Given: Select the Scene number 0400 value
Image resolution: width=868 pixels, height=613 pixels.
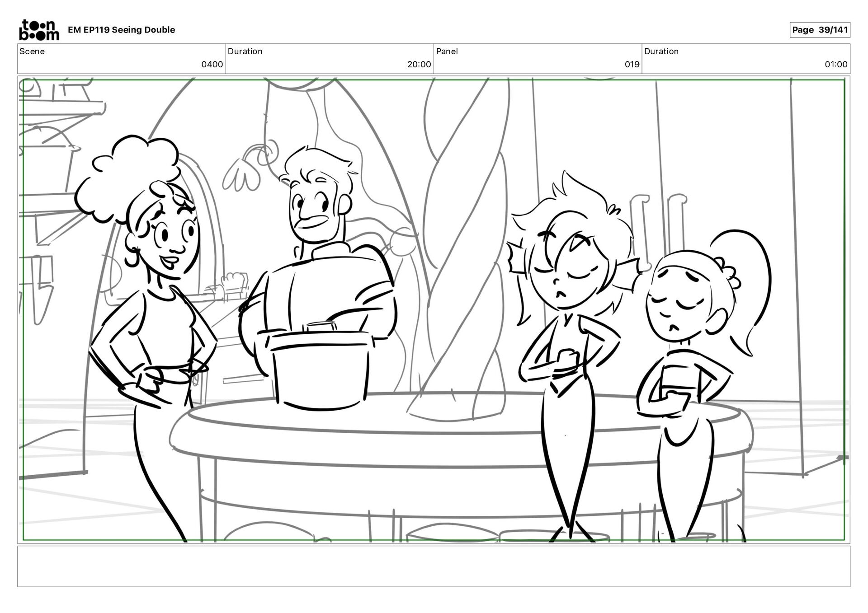Looking at the screenshot, I should pyautogui.click(x=212, y=65).
